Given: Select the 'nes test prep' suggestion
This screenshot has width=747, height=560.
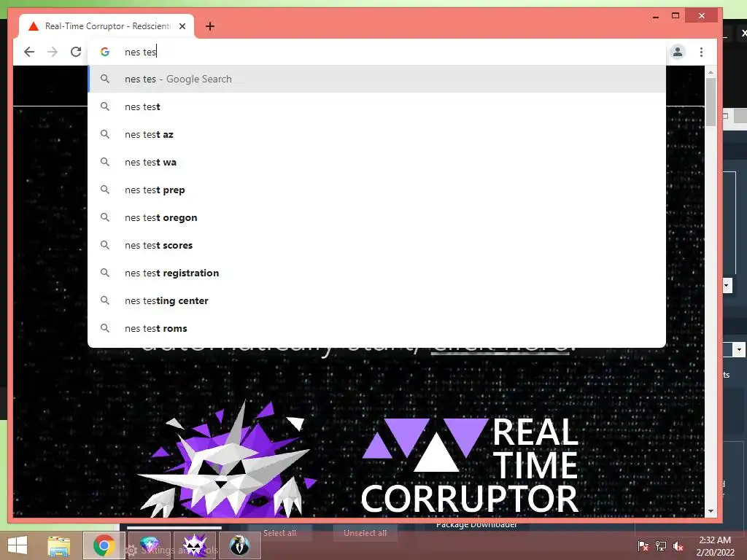Looking at the screenshot, I should click(377, 190).
